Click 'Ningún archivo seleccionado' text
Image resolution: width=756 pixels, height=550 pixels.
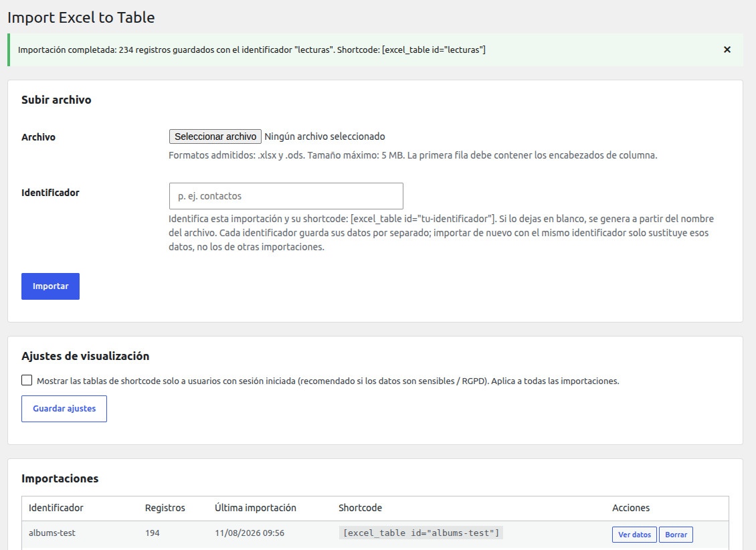tap(324, 136)
